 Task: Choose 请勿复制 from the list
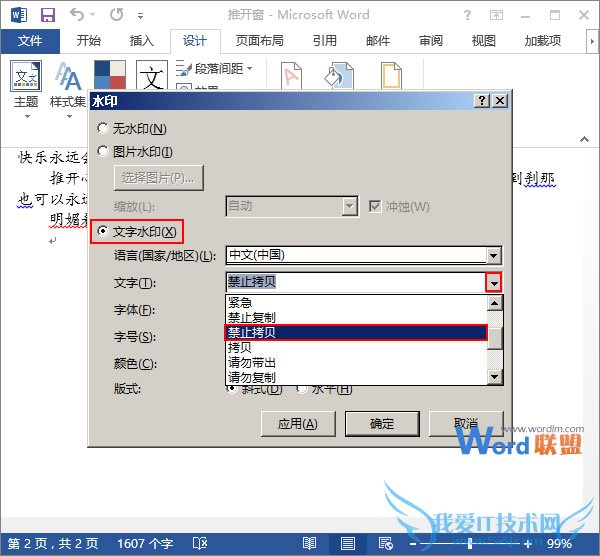click(356, 377)
